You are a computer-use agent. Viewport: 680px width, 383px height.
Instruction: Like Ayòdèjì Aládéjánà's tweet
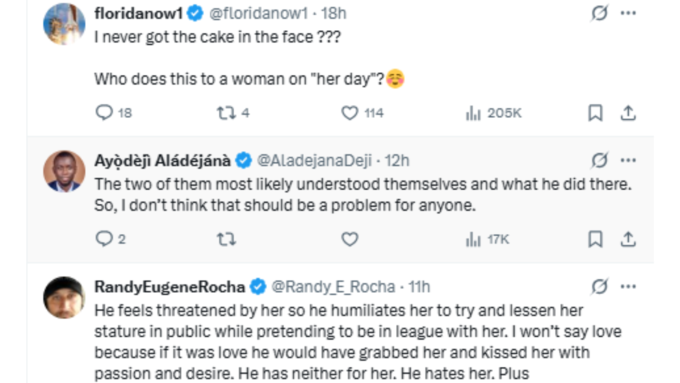pos(350,239)
